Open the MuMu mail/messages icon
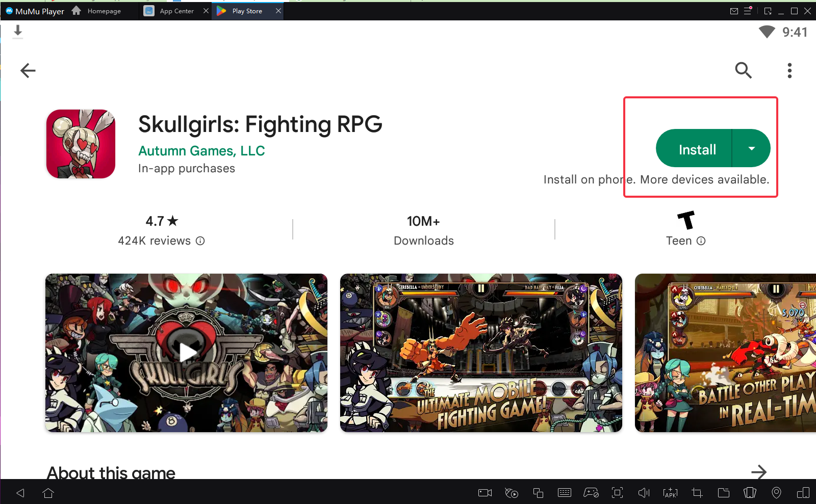This screenshot has height=504, width=816. [734, 11]
